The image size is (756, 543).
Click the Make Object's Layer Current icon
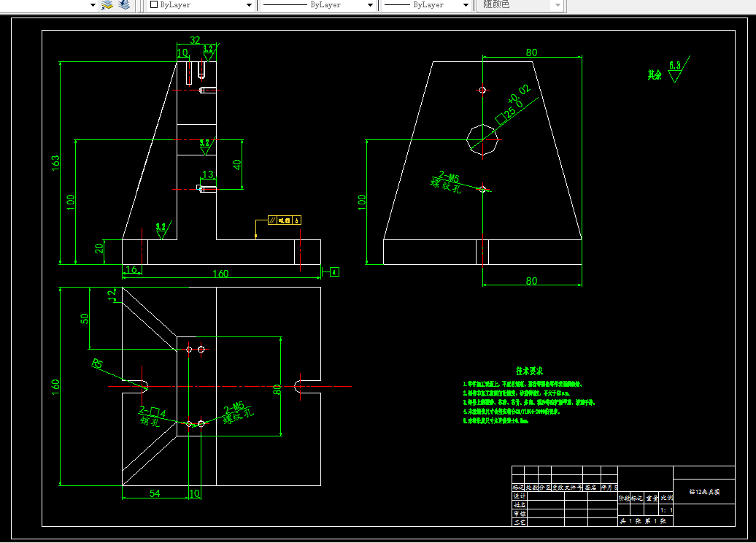click(x=107, y=5)
